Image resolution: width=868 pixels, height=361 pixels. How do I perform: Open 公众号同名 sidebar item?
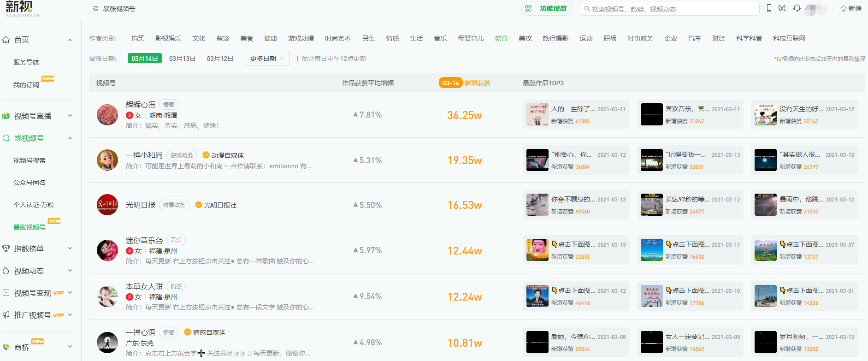tap(30, 183)
